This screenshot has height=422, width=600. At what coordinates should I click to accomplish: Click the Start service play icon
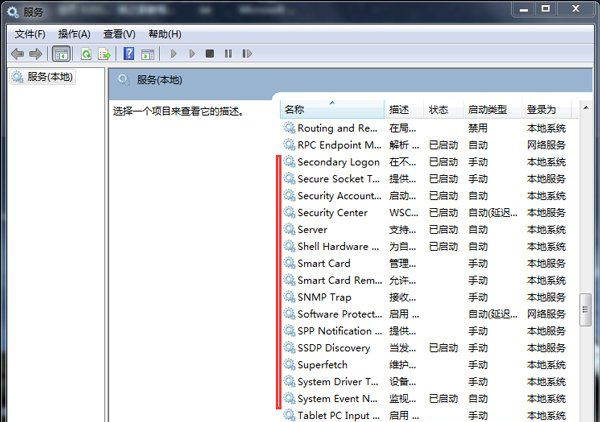point(173,54)
